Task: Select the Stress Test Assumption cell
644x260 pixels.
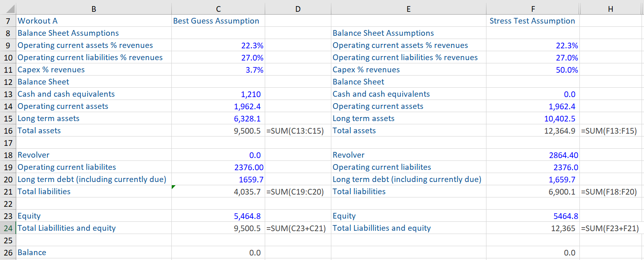Action: 532,21
